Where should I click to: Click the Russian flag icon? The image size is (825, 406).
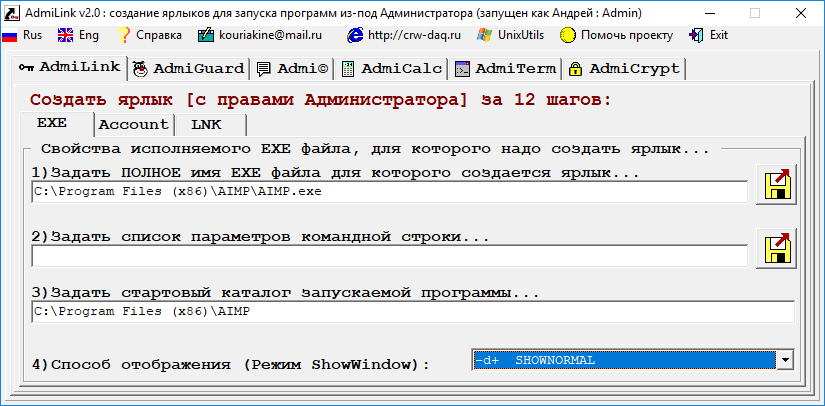(x=9, y=36)
